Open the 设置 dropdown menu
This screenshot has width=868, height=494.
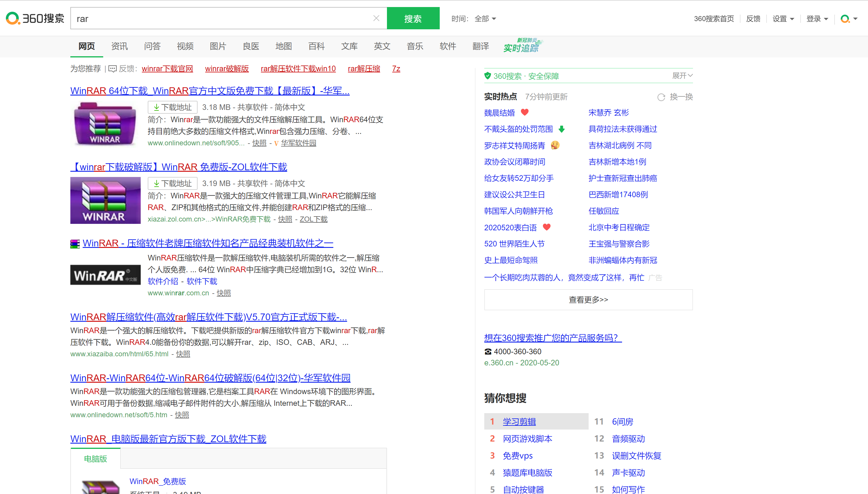coord(783,19)
